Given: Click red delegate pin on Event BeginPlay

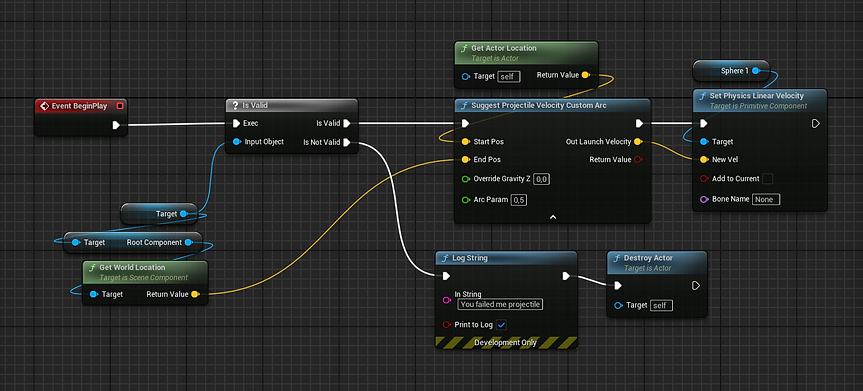Looking at the screenshot, I should click(x=121, y=106).
